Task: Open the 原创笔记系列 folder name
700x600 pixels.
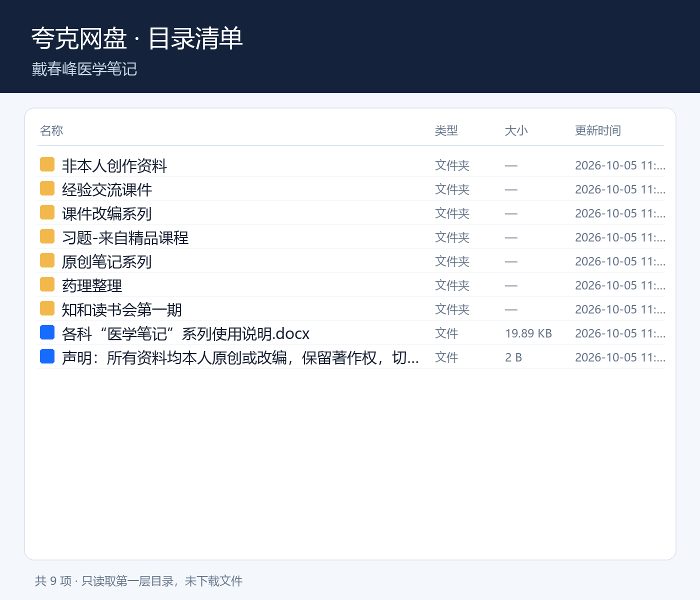Action: pos(107,261)
